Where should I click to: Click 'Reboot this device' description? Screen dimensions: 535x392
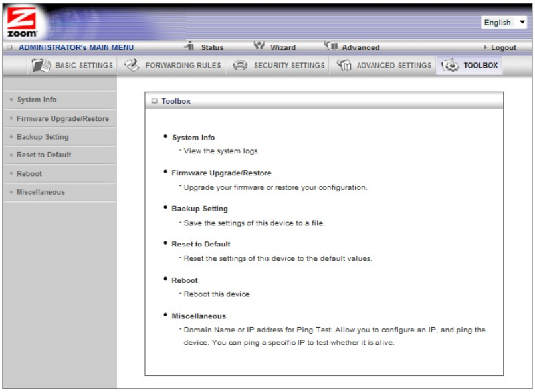217,294
